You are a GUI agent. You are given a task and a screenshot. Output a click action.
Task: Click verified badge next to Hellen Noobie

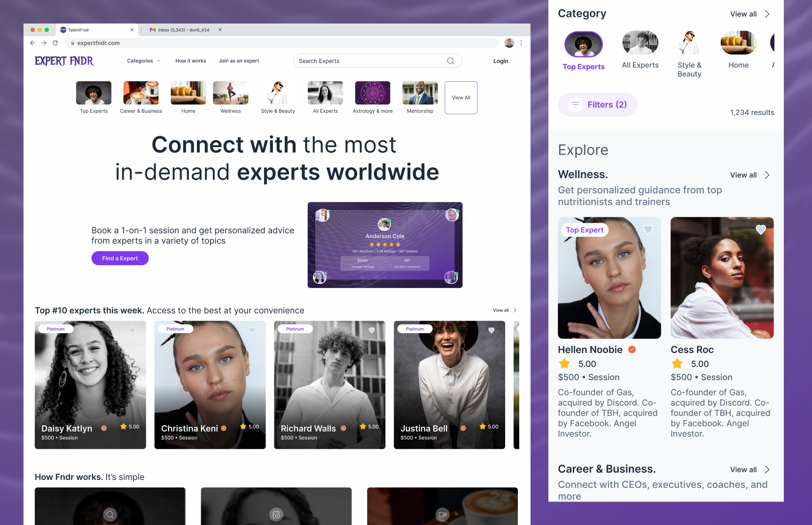pyautogui.click(x=632, y=349)
